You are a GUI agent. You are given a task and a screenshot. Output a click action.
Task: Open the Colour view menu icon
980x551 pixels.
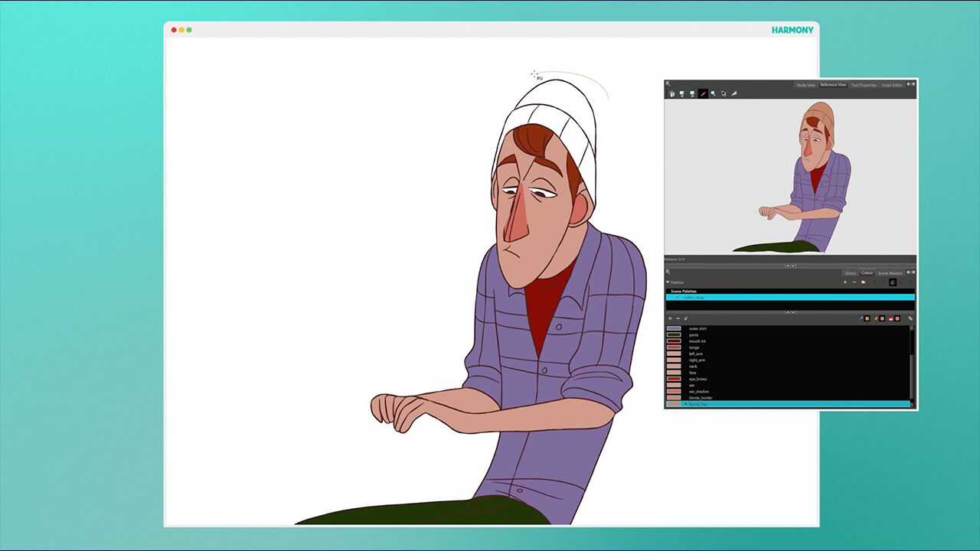click(x=668, y=272)
